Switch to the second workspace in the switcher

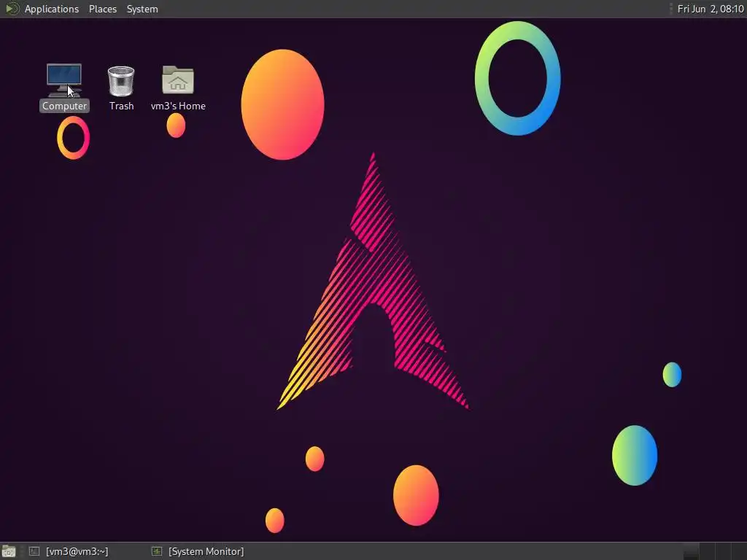point(708,551)
